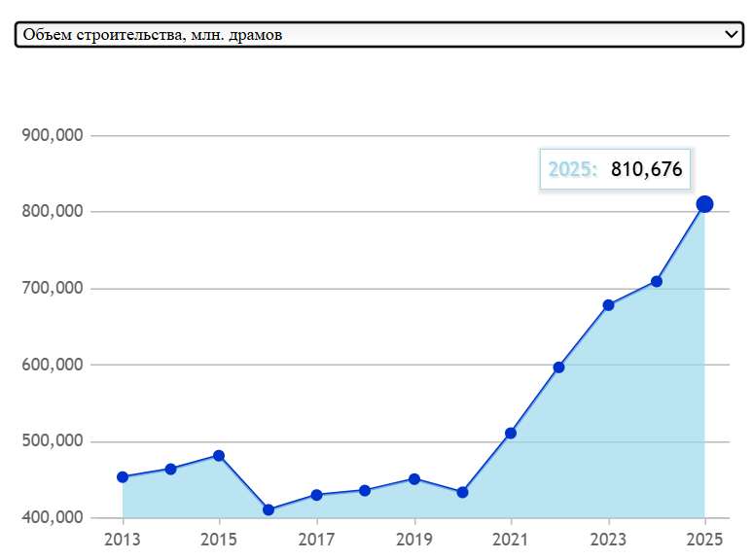752x560 pixels.
Task: Click the 2023 data point
Action: coord(609,305)
